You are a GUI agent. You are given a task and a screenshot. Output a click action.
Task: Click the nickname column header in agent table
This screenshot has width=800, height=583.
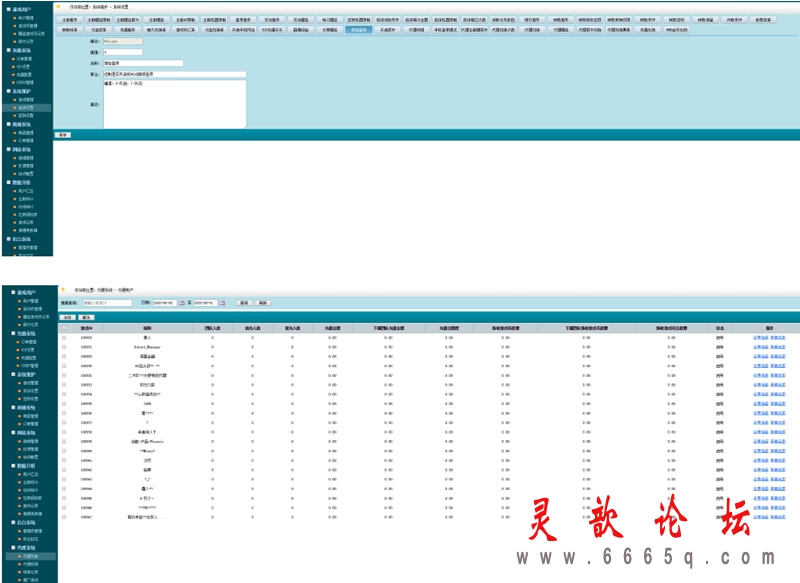click(x=147, y=328)
